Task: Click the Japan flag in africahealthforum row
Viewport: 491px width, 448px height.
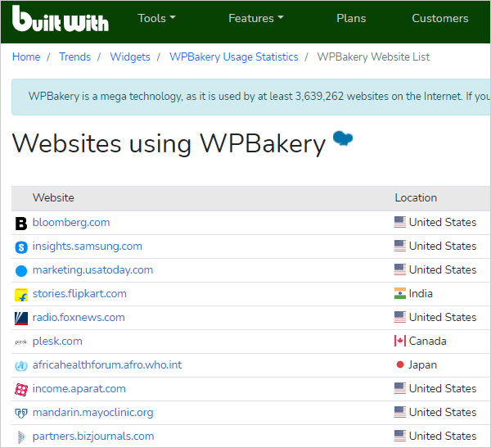Action: pyautogui.click(x=400, y=364)
